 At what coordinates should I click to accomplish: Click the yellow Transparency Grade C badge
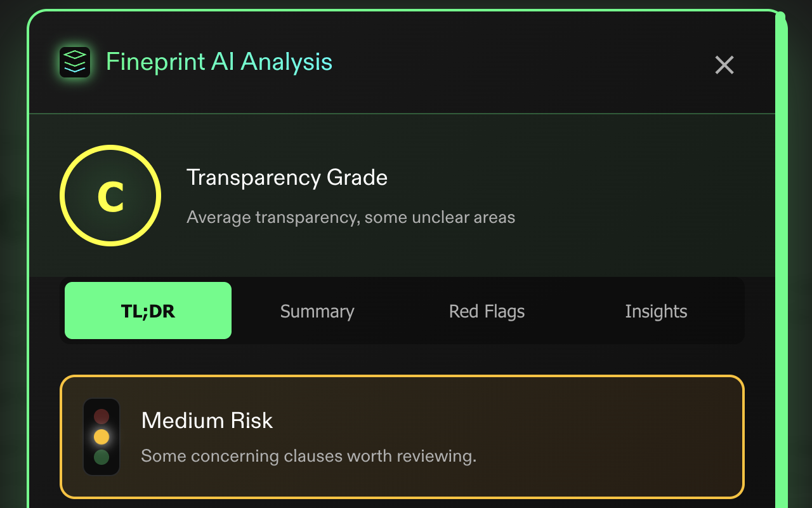[x=110, y=195]
